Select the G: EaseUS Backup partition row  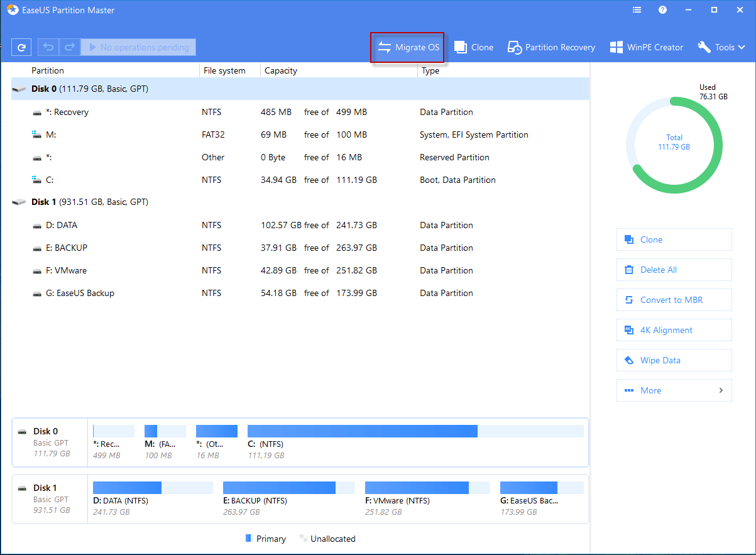[300, 293]
